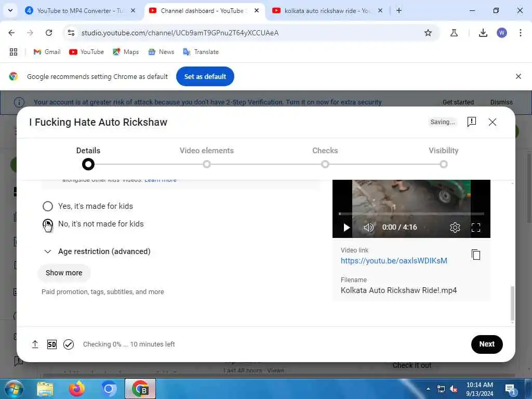View site information icon in address bar
This screenshot has height=399, width=532.
[x=71, y=33]
